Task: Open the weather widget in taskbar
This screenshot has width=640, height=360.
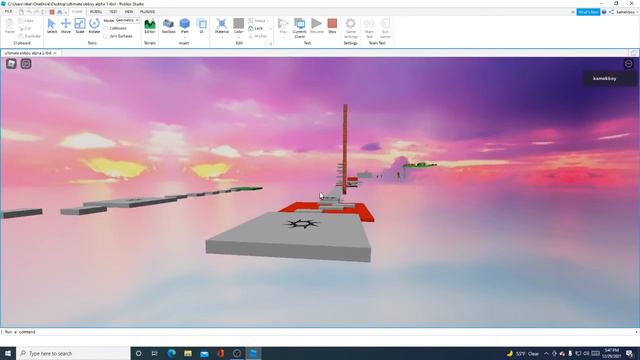Action: tap(523, 353)
